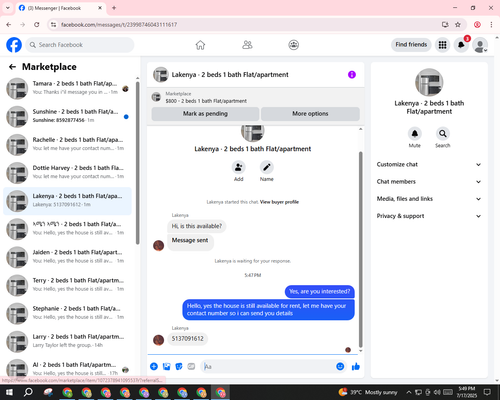Open the Windows notification center icon
The width and height of the screenshot is (500, 400).
click(x=487, y=392)
